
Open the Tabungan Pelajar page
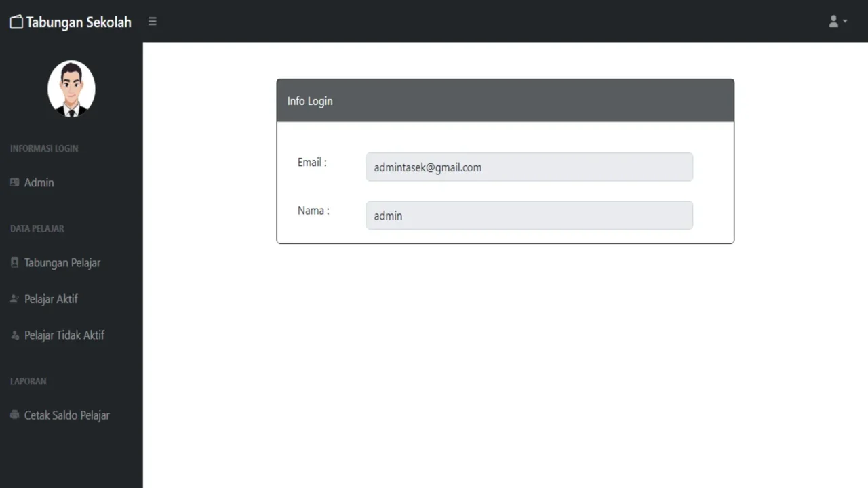click(62, 262)
